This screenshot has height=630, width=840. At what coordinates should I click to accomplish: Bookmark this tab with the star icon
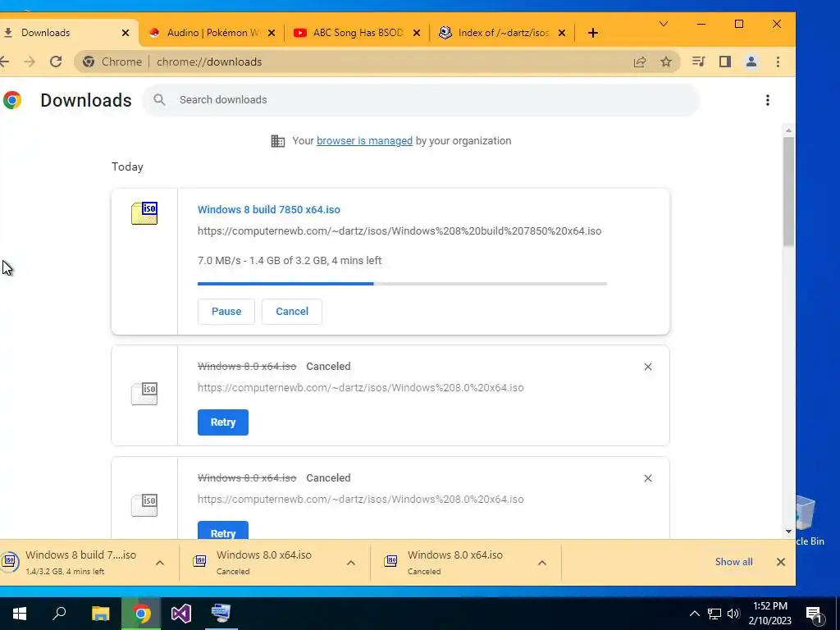tap(666, 62)
